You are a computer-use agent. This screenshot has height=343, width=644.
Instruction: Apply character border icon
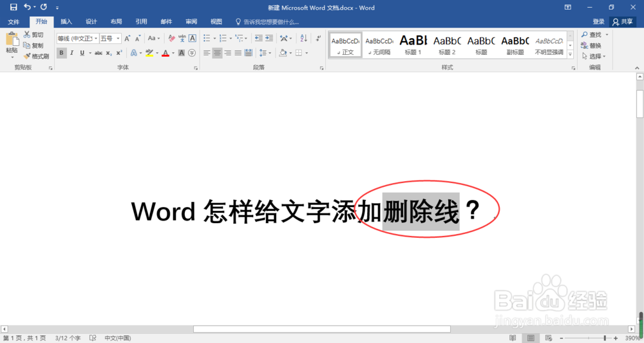[192, 38]
